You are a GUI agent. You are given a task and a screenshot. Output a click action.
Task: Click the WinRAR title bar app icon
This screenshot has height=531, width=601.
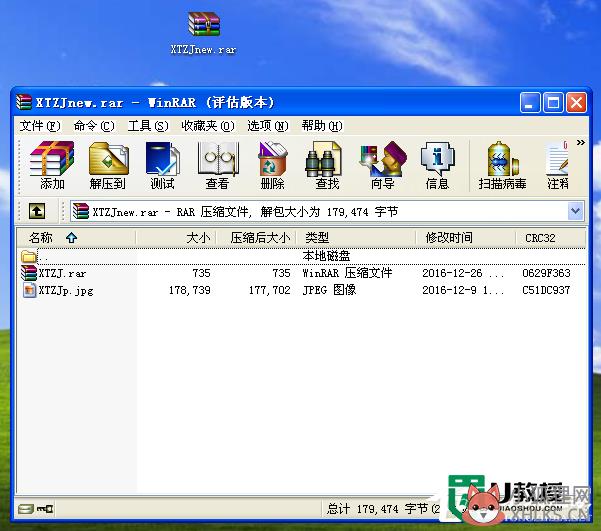24,102
